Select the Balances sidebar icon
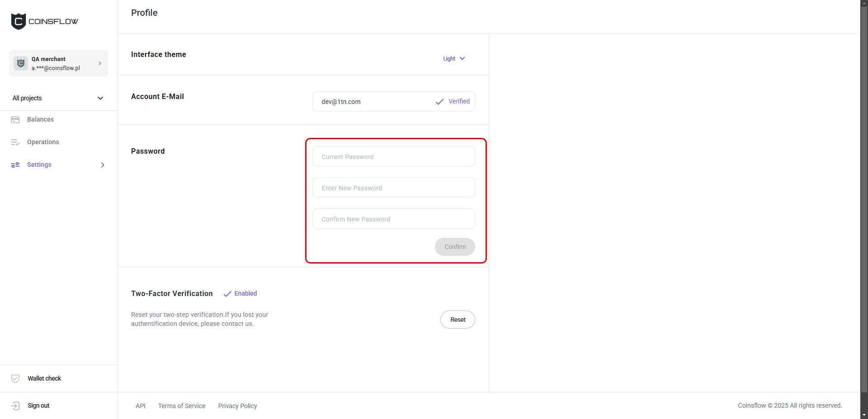This screenshot has width=868, height=419. [15, 119]
